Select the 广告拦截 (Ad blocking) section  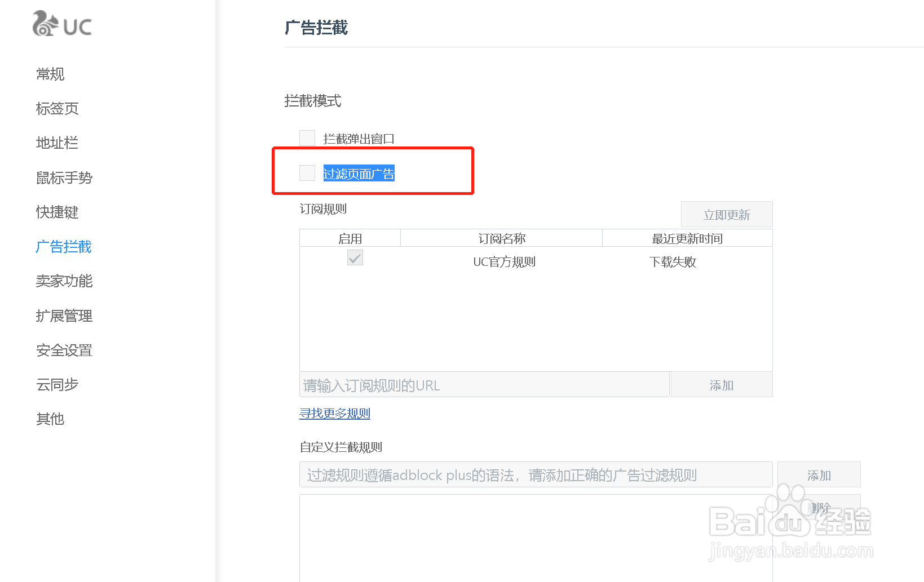coord(63,247)
